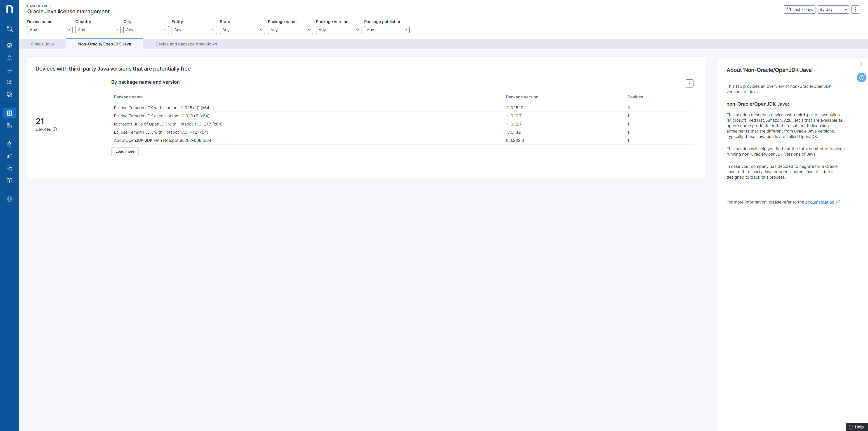Expand the Device name dropdown
This screenshot has width=868, height=431.
click(x=50, y=30)
